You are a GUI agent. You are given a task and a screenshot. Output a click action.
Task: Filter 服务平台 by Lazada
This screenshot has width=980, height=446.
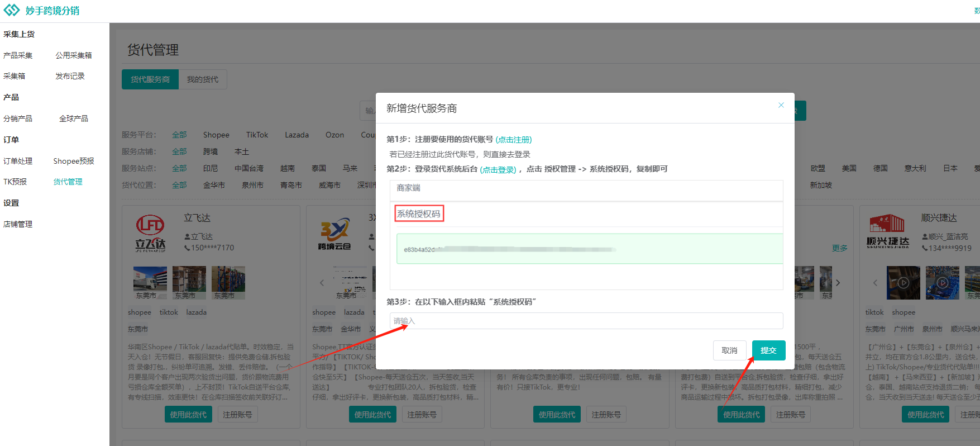point(297,135)
